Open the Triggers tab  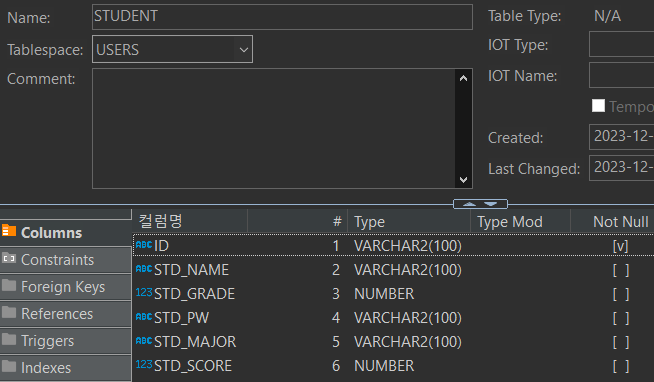coord(65,341)
